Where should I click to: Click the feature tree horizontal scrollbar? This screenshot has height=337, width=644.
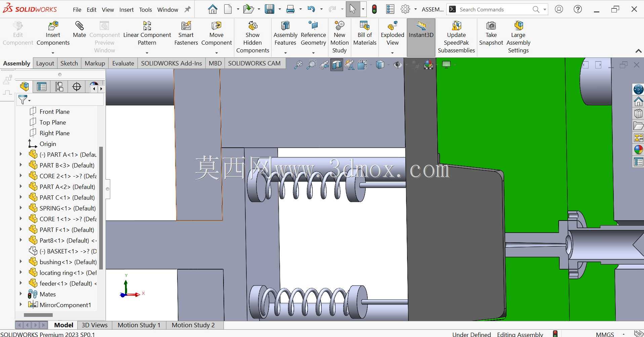point(38,315)
